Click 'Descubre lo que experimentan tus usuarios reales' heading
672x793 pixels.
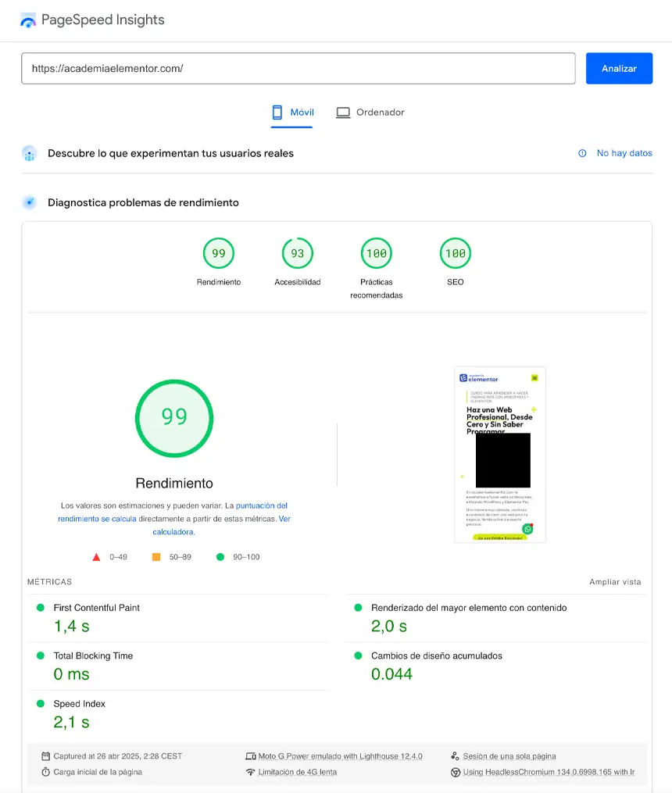(170, 153)
